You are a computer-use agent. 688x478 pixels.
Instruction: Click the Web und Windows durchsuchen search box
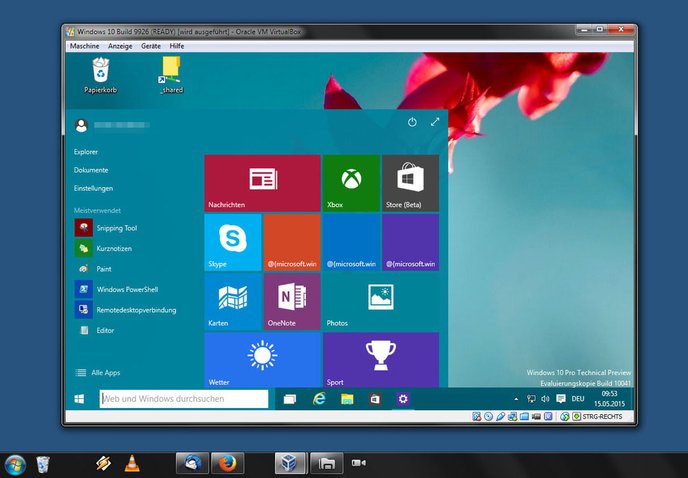(x=184, y=399)
